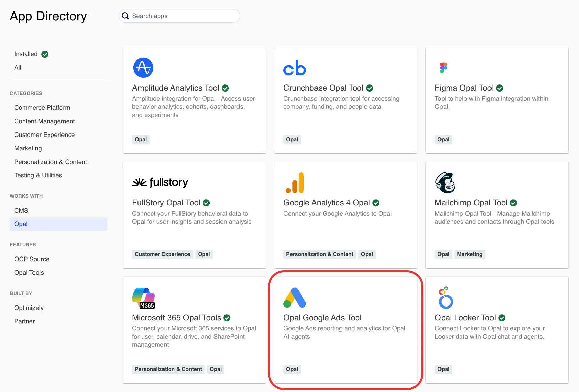Click the verified badge on Mailchimp Opal Tool
Image resolution: width=579 pixels, height=392 pixels.
pos(513,203)
